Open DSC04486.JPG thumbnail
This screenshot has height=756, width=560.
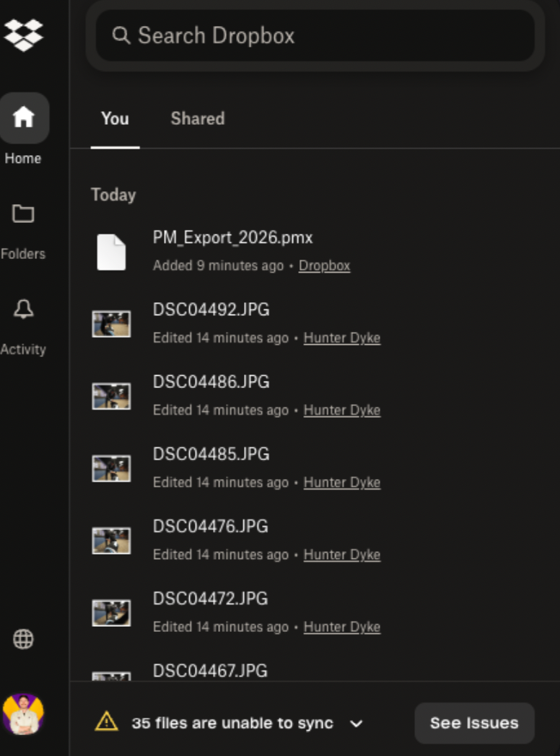click(x=111, y=396)
